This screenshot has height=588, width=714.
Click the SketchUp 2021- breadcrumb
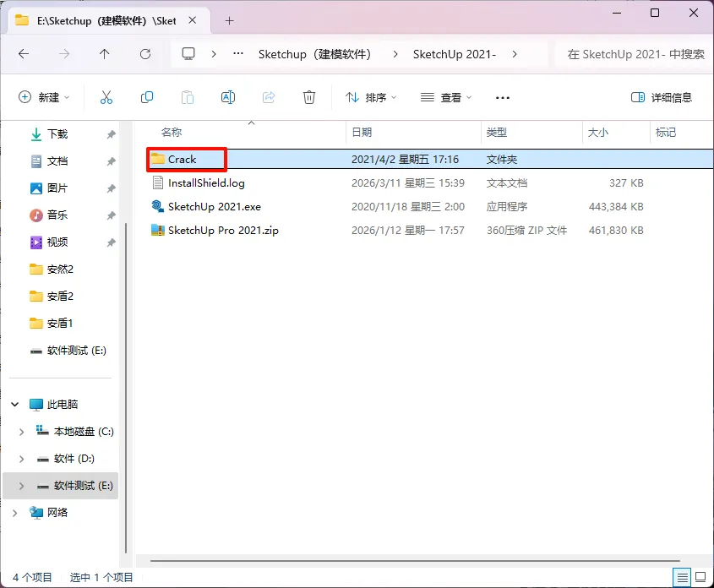[x=455, y=54]
